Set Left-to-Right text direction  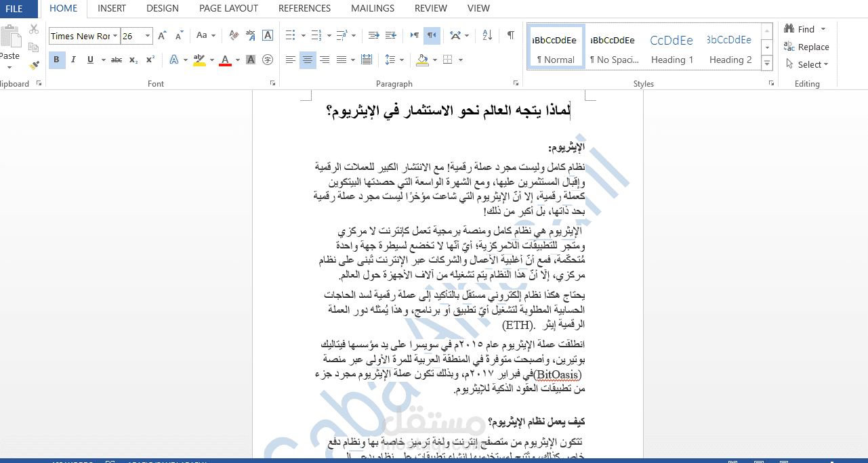pos(415,35)
